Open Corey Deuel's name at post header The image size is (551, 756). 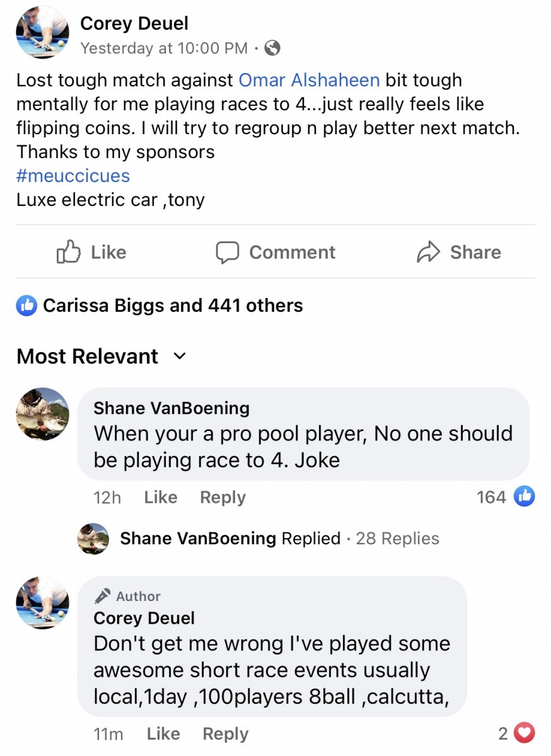click(134, 24)
